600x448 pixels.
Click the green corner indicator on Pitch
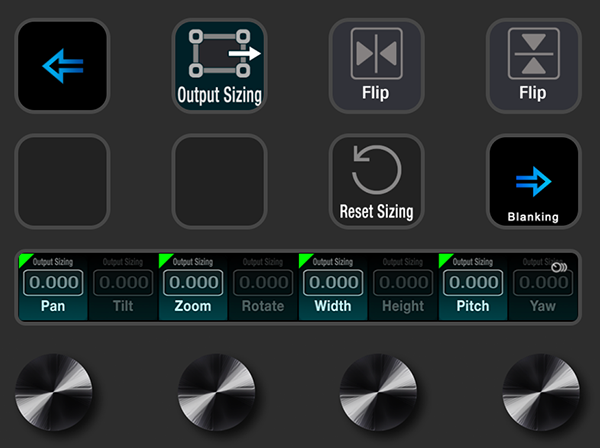pos(444,259)
